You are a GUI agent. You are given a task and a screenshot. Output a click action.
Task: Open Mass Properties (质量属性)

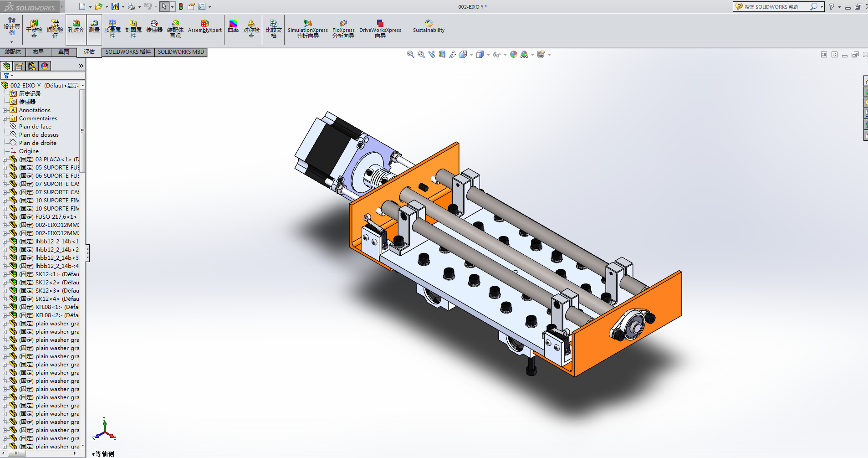click(x=112, y=29)
